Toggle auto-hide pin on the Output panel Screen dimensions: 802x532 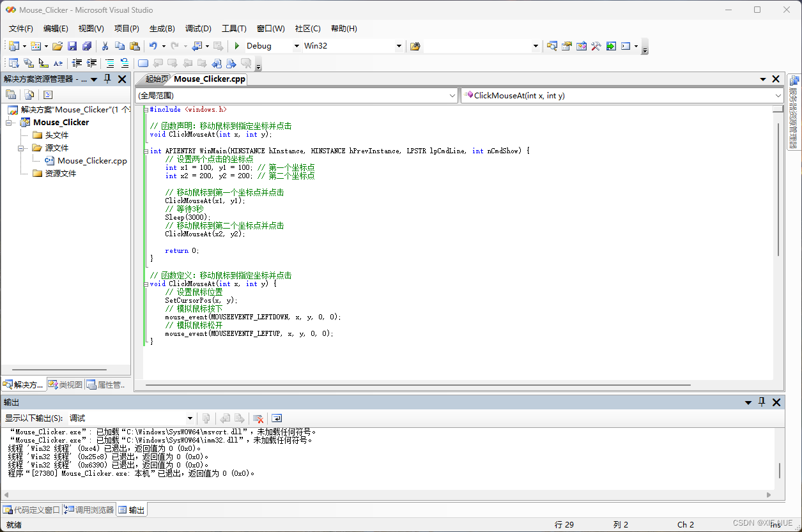(762, 402)
